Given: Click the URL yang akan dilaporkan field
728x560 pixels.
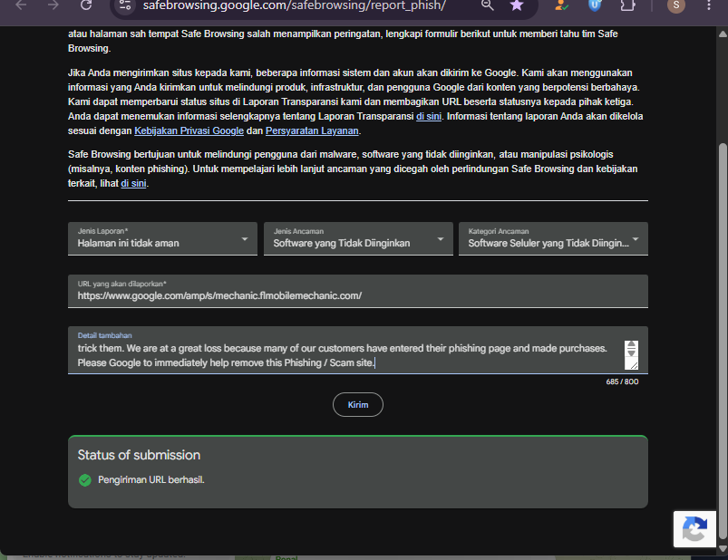Looking at the screenshot, I should click(358, 291).
